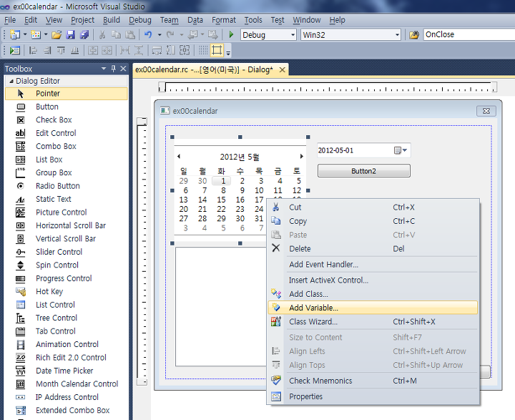Image resolution: width=515 pixels, height=420 pixels.
Task: Choose Add Event Handler... from context menu
Action: (373, 264)
